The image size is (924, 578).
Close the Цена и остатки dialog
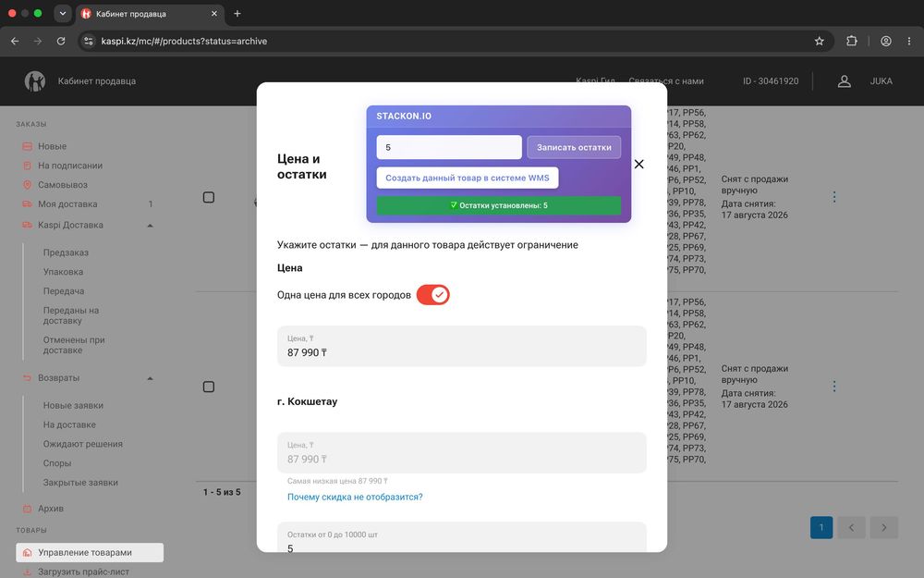click(x=638, y=164)
